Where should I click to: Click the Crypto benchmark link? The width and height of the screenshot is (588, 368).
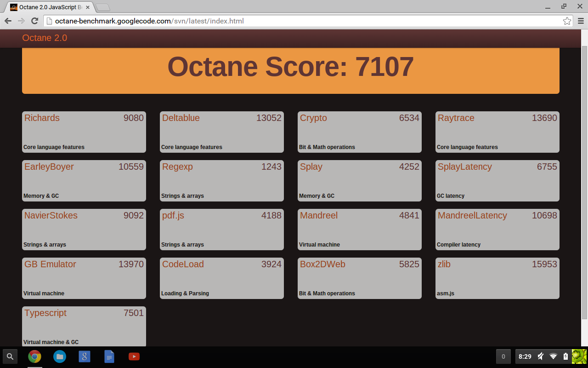pyautogui.click(x=313, y=118)
